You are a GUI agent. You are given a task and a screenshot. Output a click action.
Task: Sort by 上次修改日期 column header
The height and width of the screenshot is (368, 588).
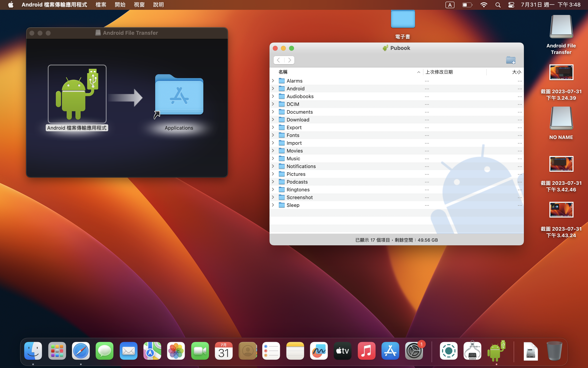coord(455,72)
